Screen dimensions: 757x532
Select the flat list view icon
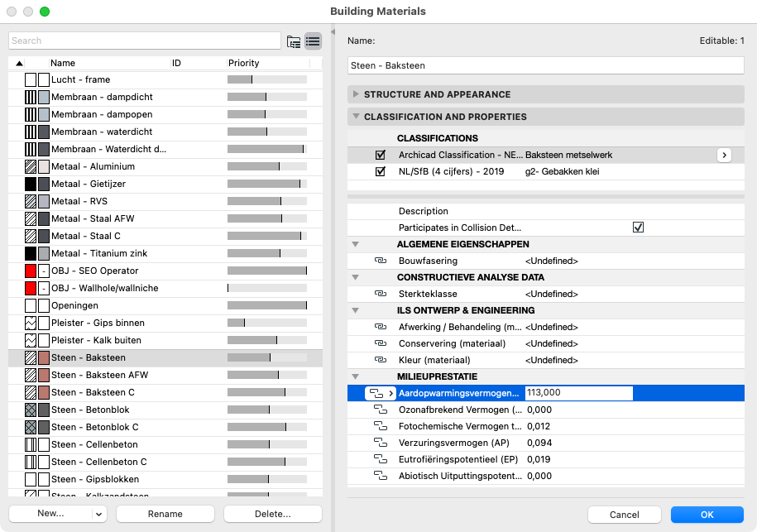[x=313, y=41]
